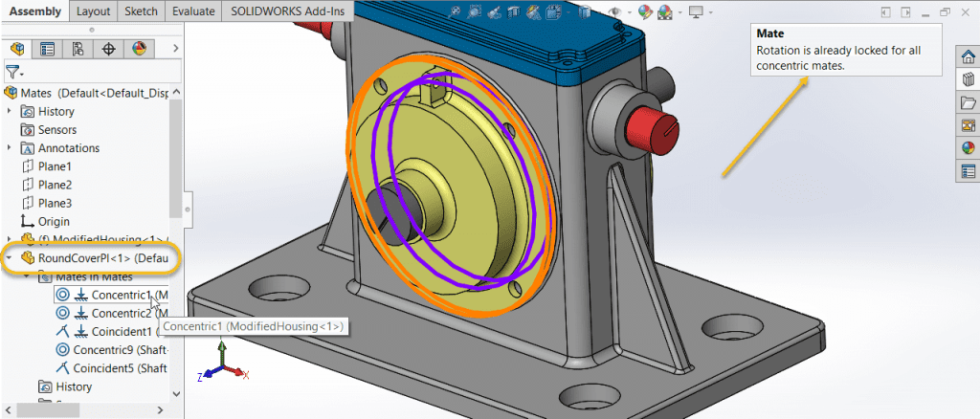980x419 pixels.
Task: Open the Design Library task pane icon
Action: pos(968,79)
